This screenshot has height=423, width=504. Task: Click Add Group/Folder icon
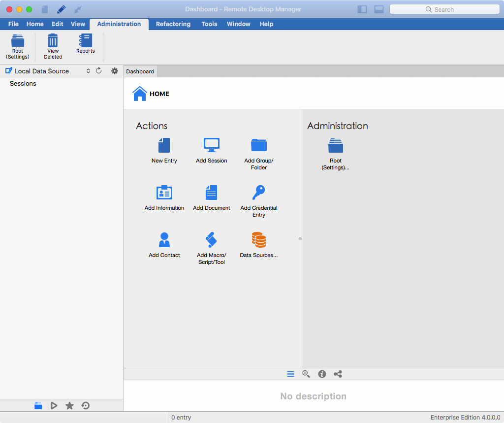[259, 145]
